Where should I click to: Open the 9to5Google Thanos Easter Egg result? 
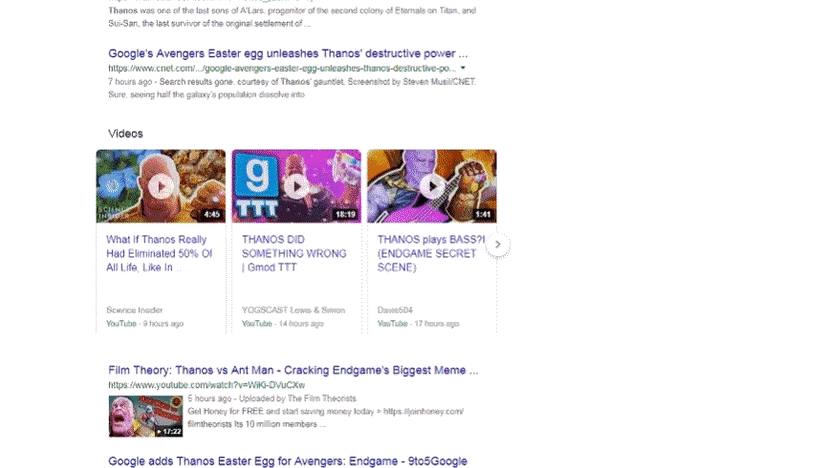tap(287, 461)
